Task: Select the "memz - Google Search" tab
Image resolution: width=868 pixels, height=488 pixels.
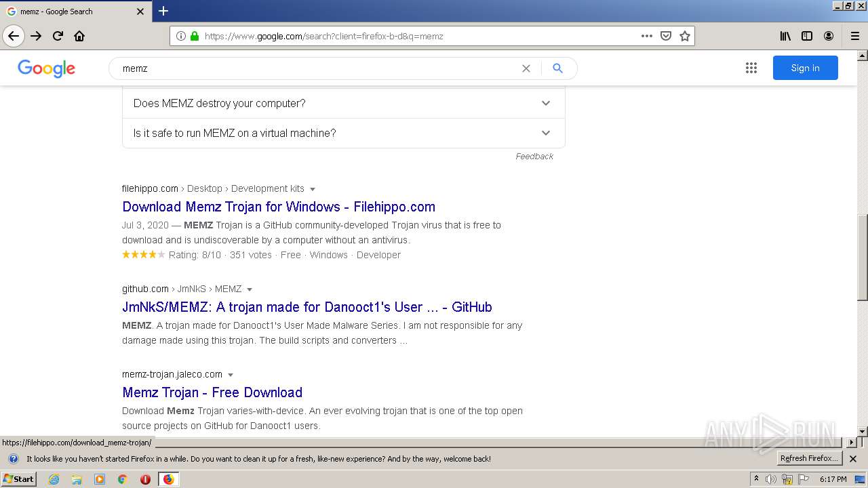Action: pos(75,12)
